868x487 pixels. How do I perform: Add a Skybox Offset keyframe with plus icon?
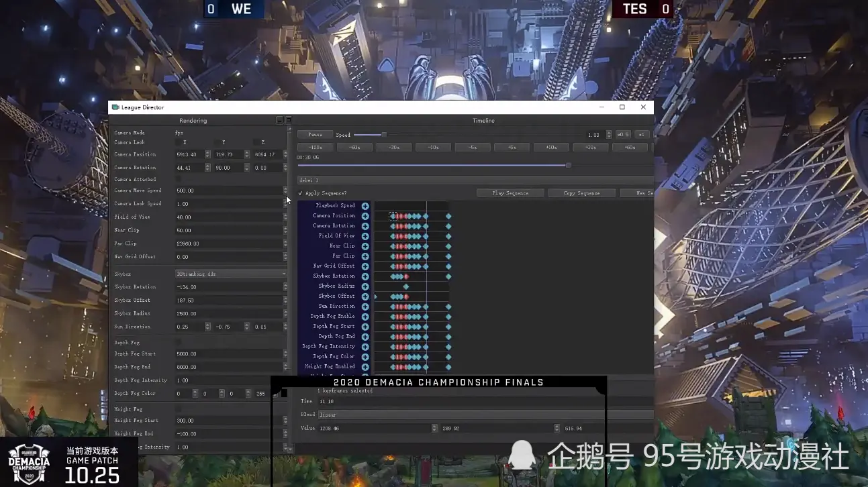(x=365, y=296)
